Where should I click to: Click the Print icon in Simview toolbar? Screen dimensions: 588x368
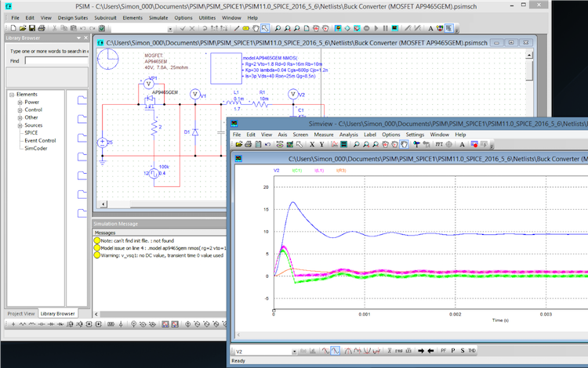[x=249, y=145]
